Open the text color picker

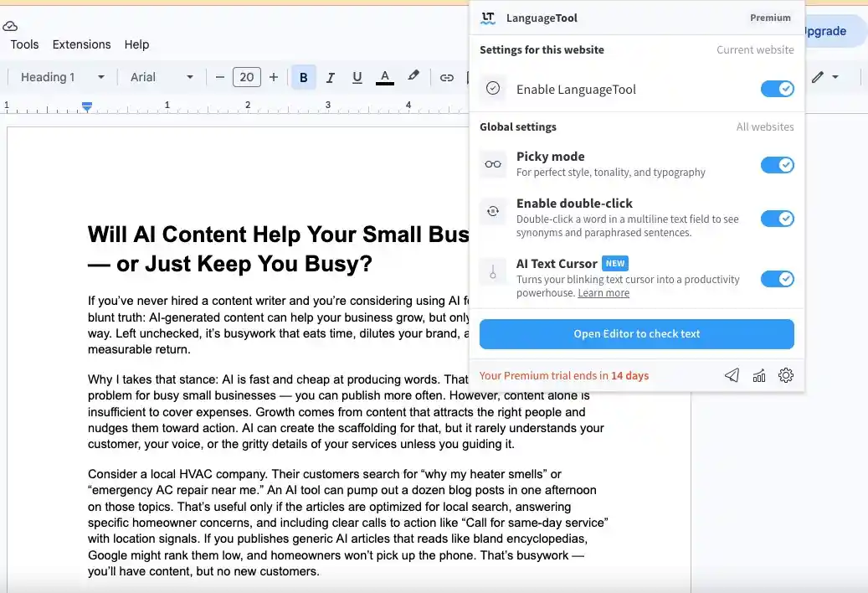coord(385,78)
